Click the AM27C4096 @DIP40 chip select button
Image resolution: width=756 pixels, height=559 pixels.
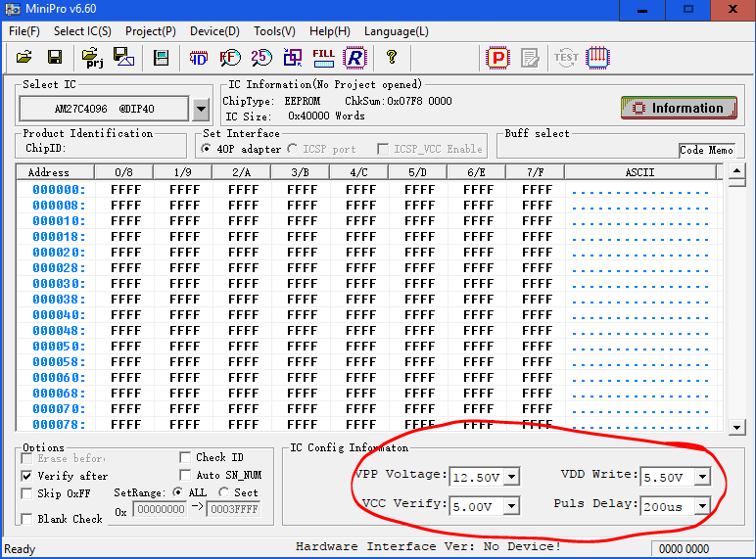(x=104, y=109)
